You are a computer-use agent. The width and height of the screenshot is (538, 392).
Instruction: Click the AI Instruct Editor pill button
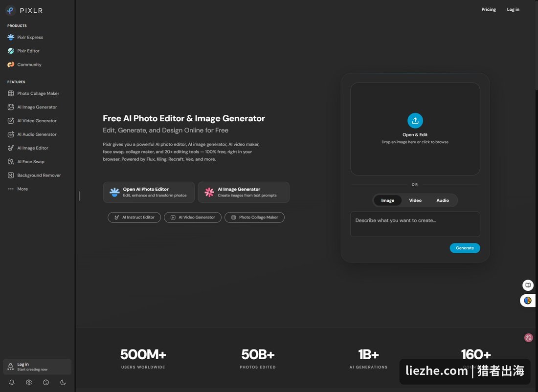coord(134,218)
